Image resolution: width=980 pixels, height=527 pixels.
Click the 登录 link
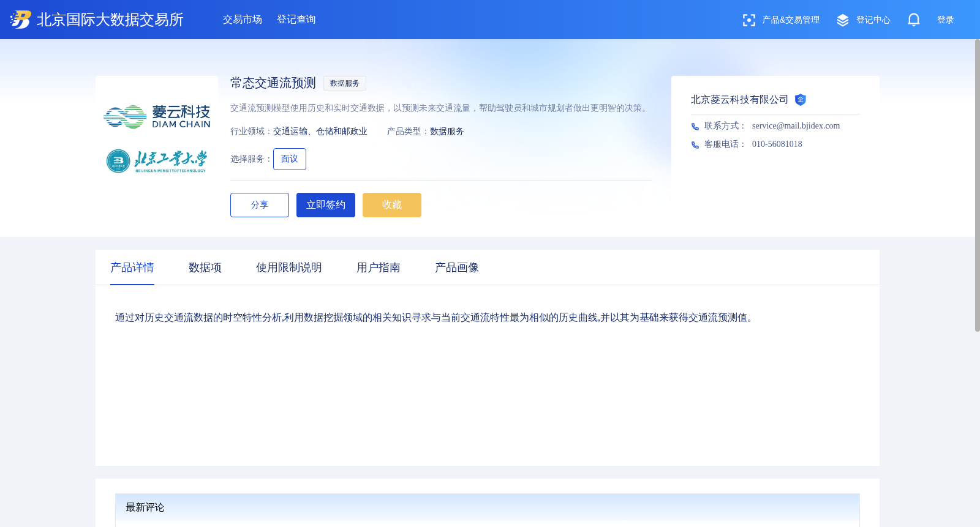pos(945,20)
